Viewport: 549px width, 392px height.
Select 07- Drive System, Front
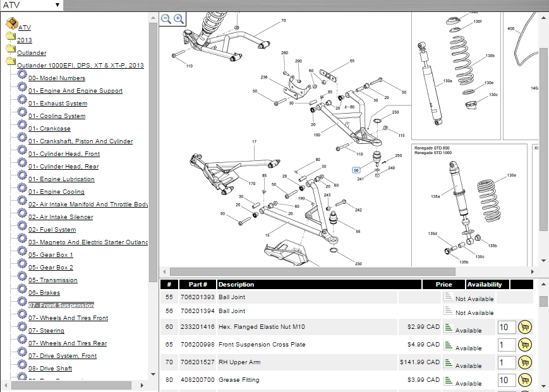coord(63,355)
